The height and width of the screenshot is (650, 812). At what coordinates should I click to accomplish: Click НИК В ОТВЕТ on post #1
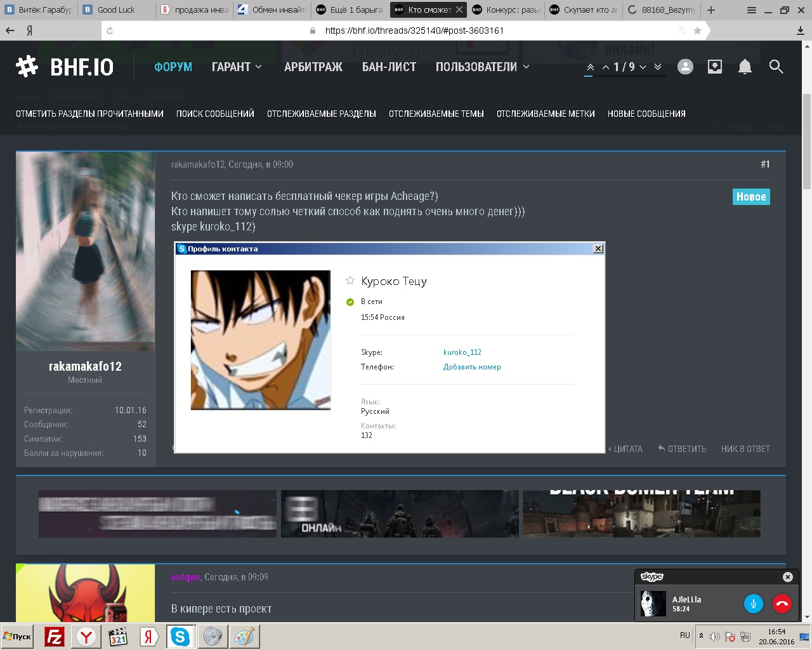[x=745, y=449]
